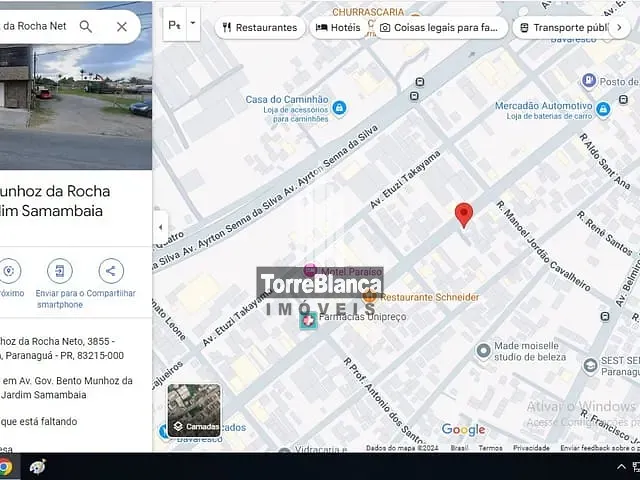The width and height of the screenshot is (640, 480).
Task: Click the SEST SENAT Paranaguá marker
Action: pyautogui.click(x=590, y=366)
